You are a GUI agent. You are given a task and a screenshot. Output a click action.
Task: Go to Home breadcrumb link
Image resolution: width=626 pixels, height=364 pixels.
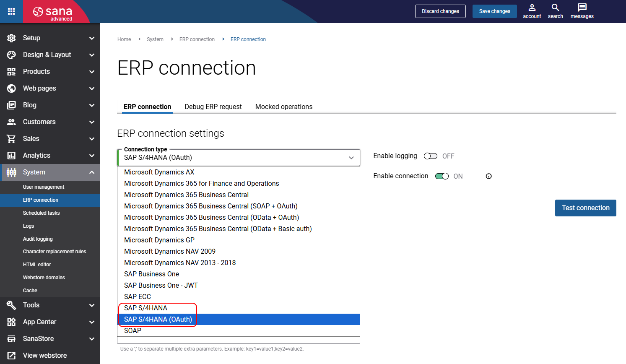(x=124, y=39)
